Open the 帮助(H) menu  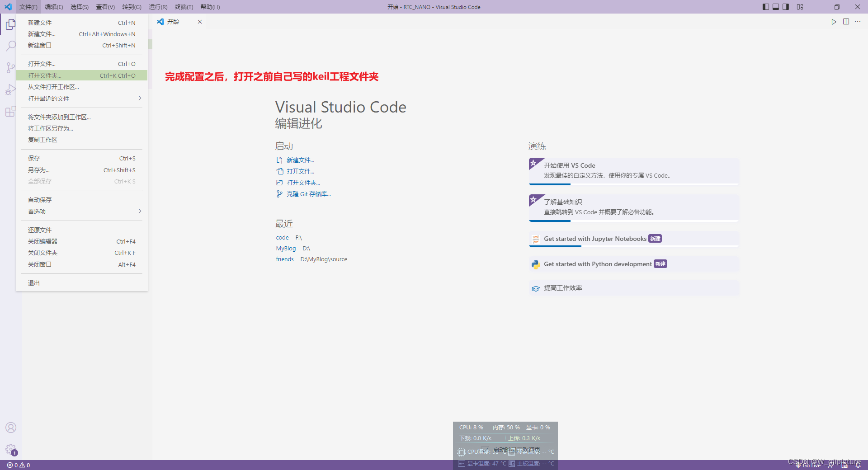click(x=210, y=7)
